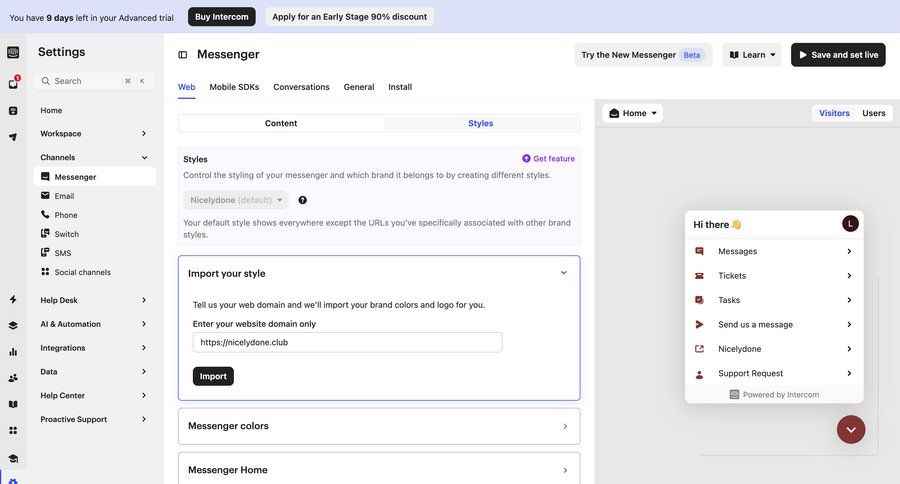Close messenger with the red launcher button
The image size is (900, 484).
(x=851, y=429)
